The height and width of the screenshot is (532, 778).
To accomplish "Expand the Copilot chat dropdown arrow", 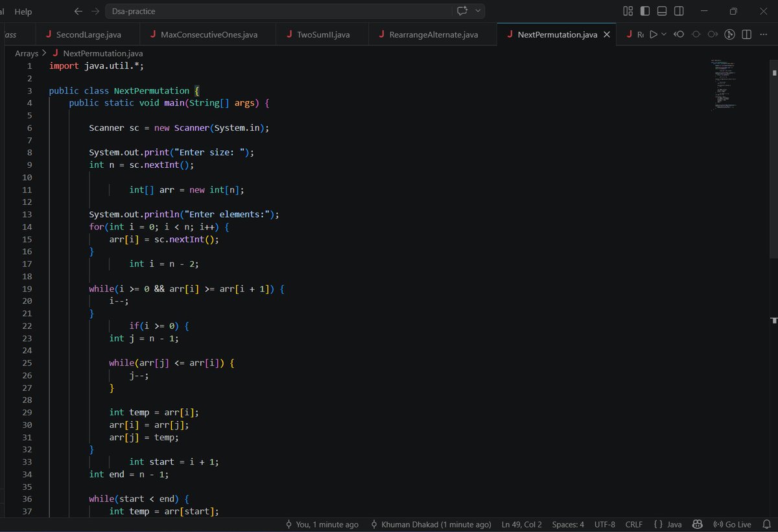I will click(478, 11).
